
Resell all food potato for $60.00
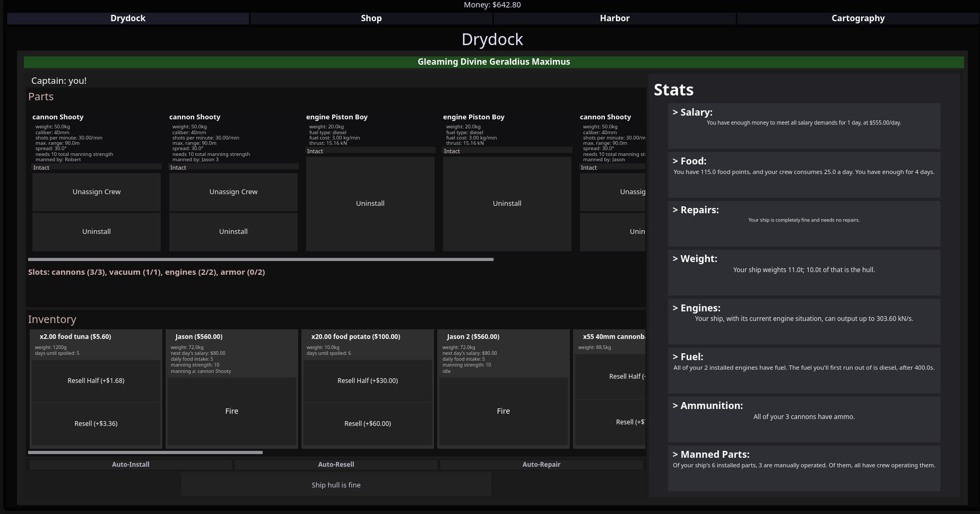[x=367, y=424]
